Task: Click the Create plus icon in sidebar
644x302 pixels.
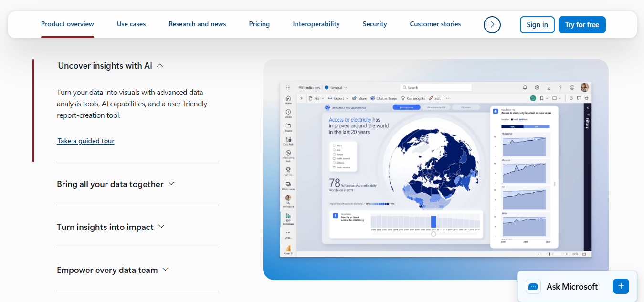Action: (x=288, y=112)
